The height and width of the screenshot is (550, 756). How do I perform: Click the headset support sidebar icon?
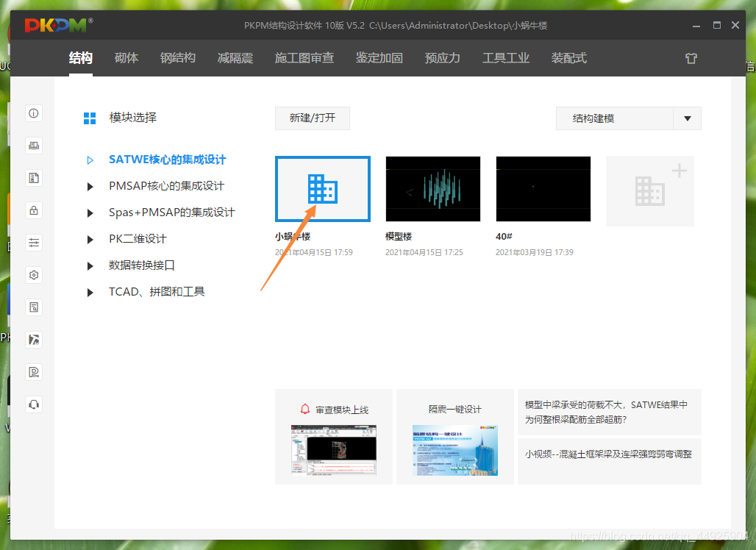(x=34, y=404)
